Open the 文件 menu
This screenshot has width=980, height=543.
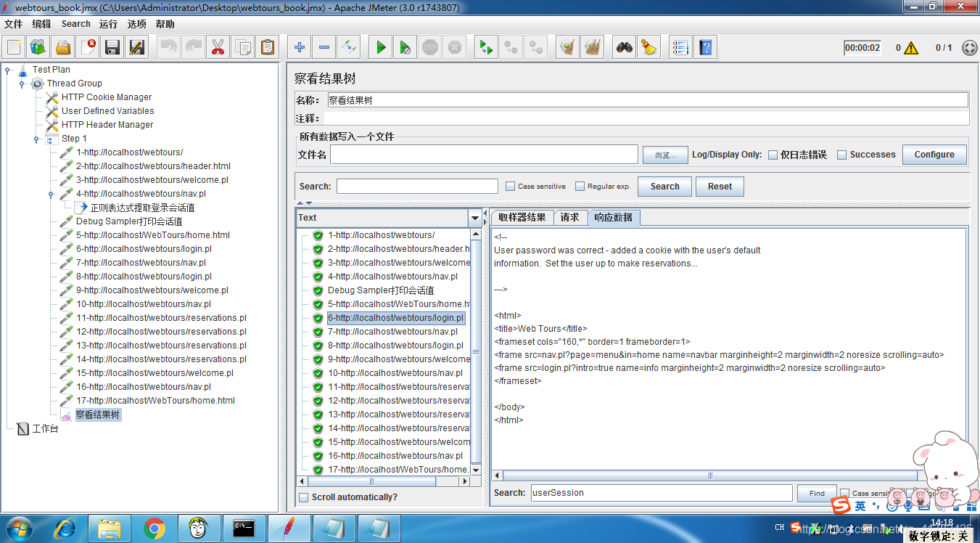click(13, 24)
